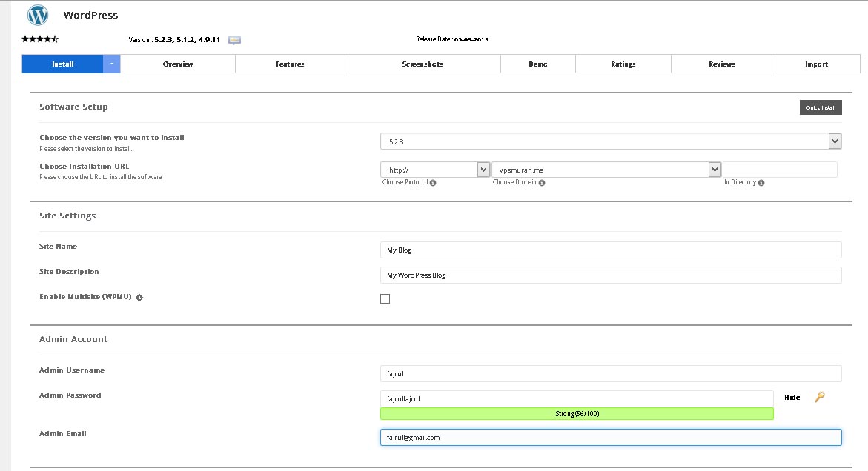Go to the Import tab
This screenshot has width=868, height=471.
click(x=816, y=64)
